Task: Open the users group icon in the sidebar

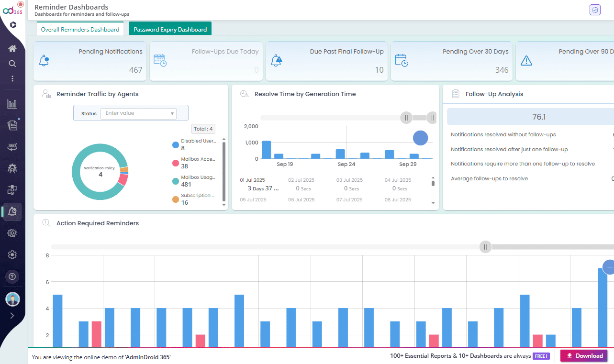Action: point(12,168)
